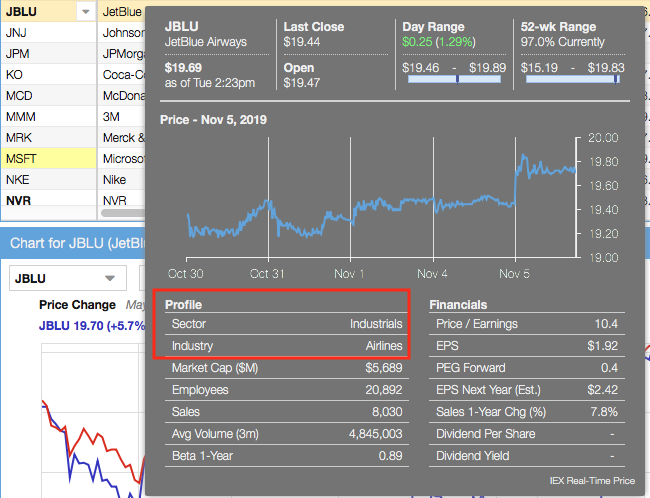The height and width of the screenshot is (498, 650).
Task: Click the horizontal scrollbar under the table
Action: click(x=123, y=213)
